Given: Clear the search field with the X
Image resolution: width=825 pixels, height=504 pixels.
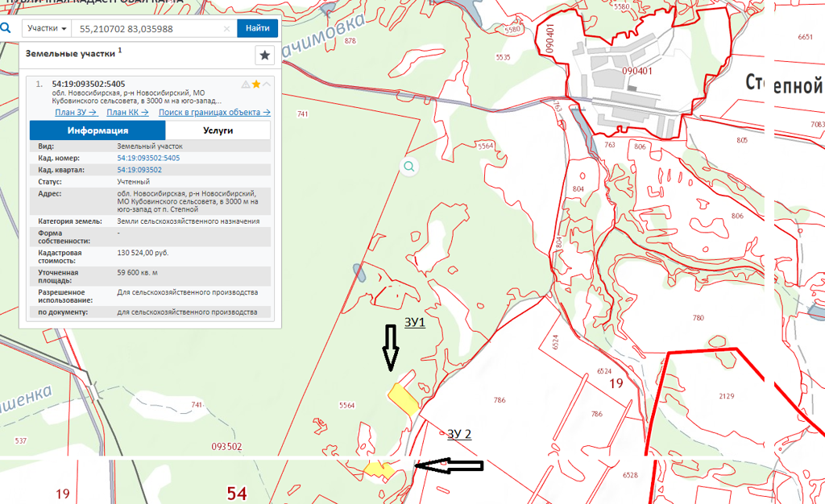Looking at the screenshot, I should click(x=226, y=29).
